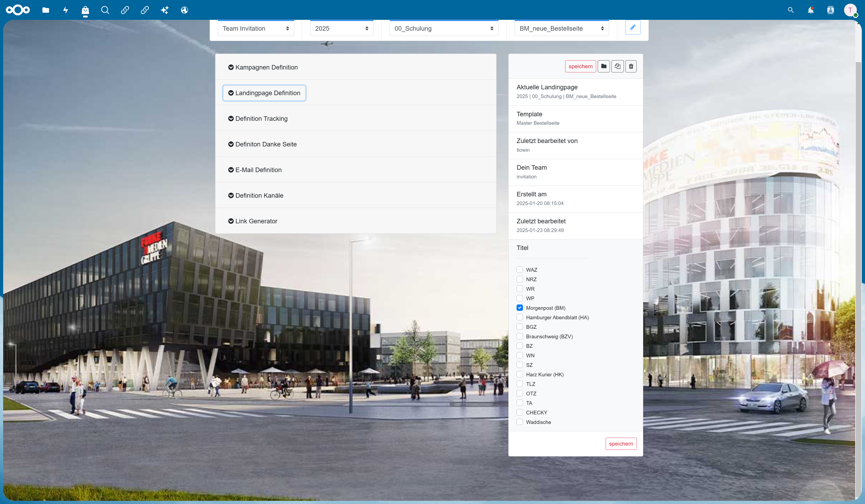Expand the Link Generator section
The image size is (865, 504).
pos(253,221)
